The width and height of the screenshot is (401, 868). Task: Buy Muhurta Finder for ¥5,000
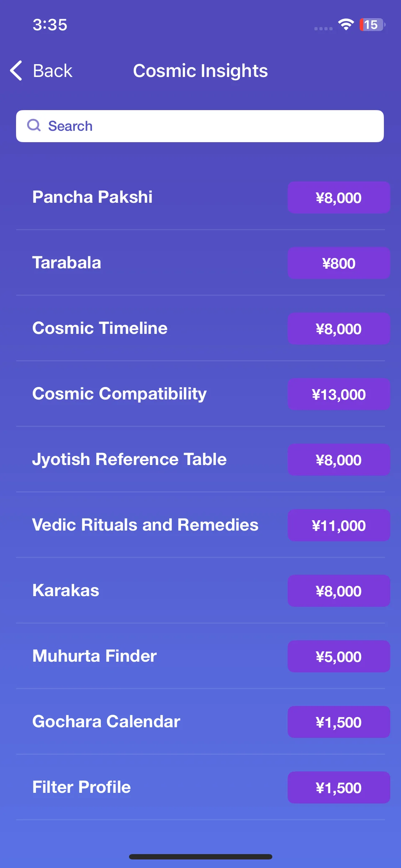(339, 656)
